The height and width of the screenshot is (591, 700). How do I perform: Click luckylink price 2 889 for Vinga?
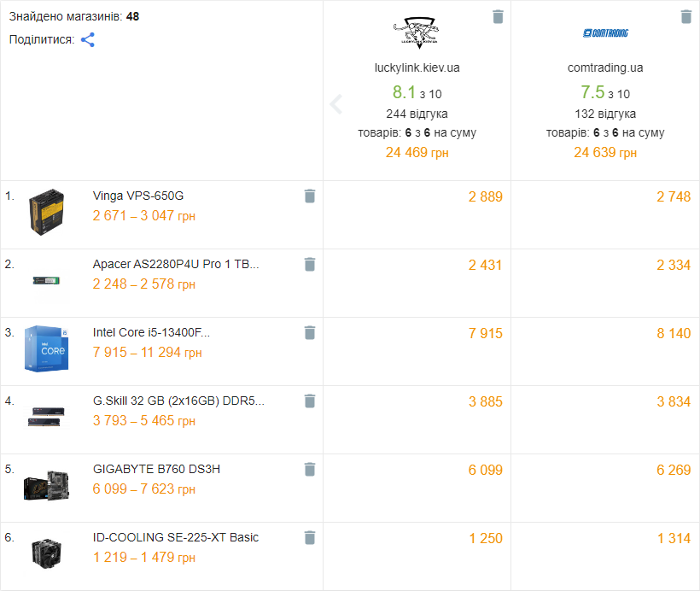pyautogui.click(x=485, y=197)
